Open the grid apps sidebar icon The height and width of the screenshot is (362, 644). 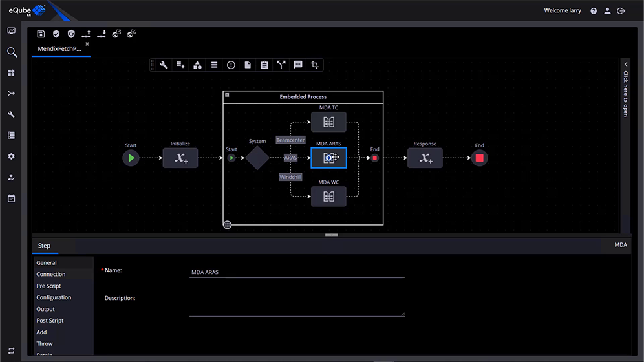pyautogui.click(x=11, y=72)
